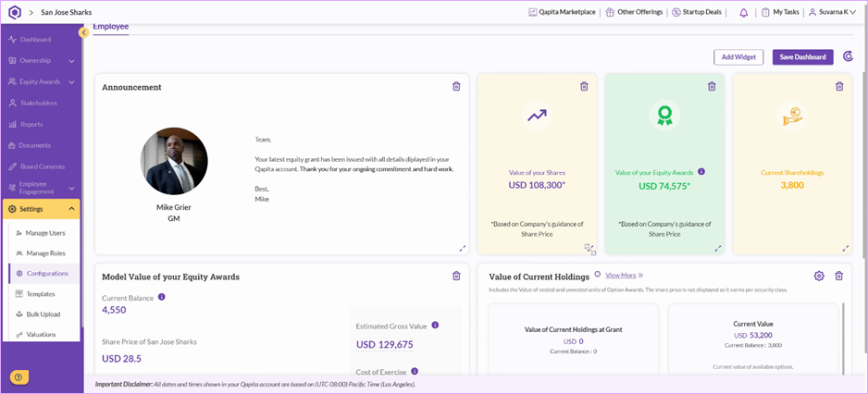
Task: Click the trending arrow icon on Shares card
Action: (537, 116)
